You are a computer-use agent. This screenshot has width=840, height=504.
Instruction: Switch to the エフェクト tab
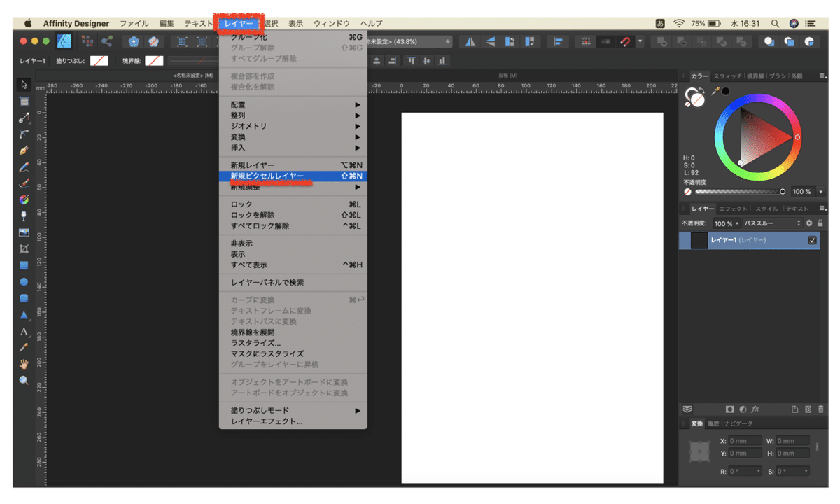click(734, 209)
